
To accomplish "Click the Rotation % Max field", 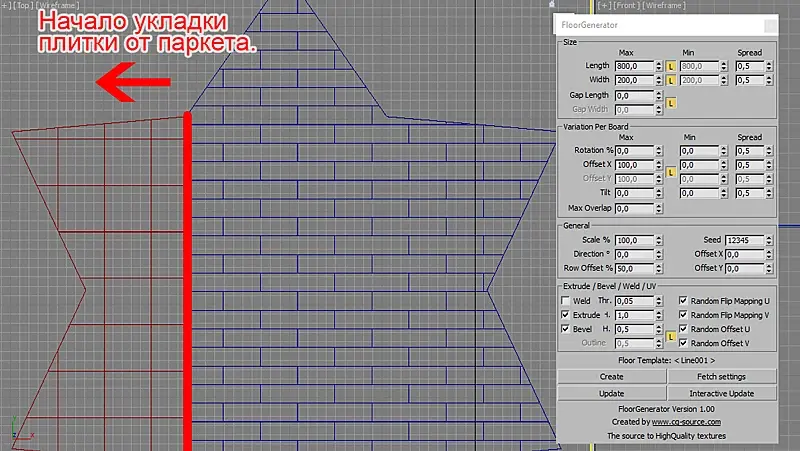I will [x=634, y=151].
